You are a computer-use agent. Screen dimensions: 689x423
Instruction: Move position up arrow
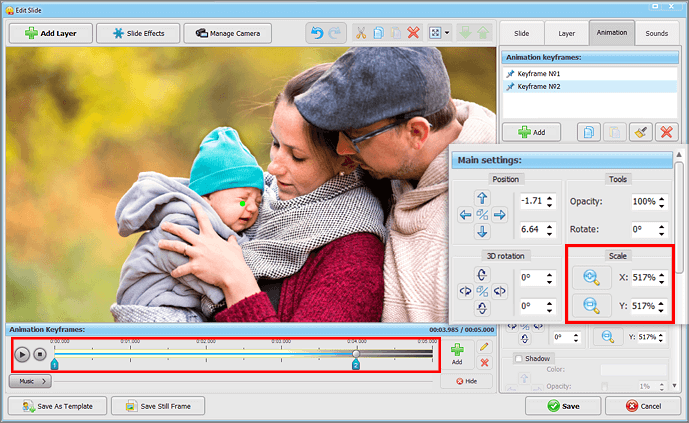click(x=482, y=198)
